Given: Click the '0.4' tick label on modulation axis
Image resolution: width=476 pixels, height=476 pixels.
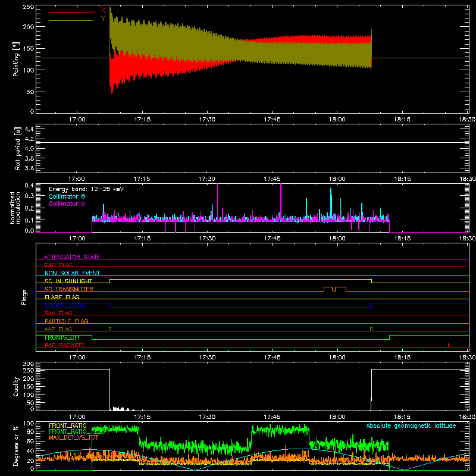Looking at the screenshot, I should 29,185.
